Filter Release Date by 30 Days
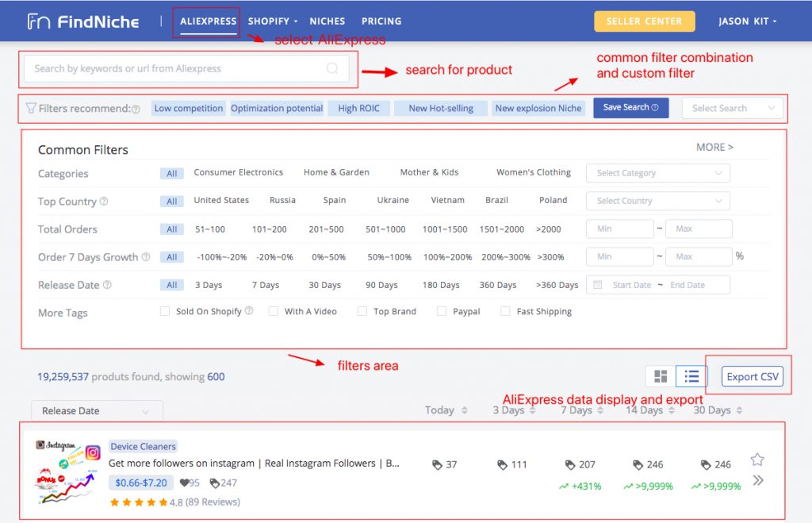The width and height of the screenshot is (812, 523). point(324,285)
